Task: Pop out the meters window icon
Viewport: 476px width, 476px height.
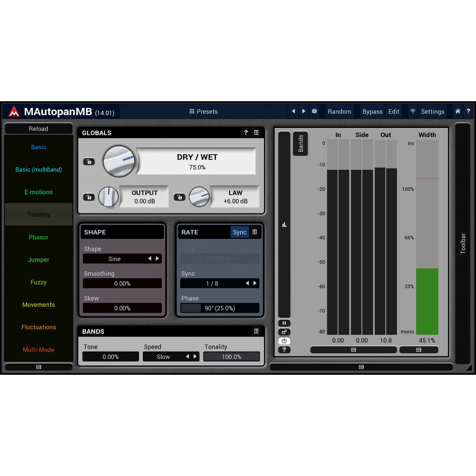Action: [284, 332]
